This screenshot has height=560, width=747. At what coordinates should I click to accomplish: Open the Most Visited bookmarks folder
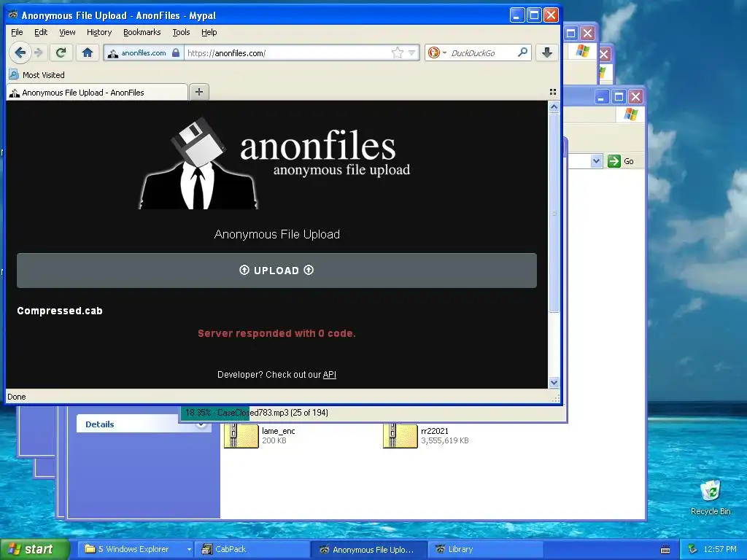click(36, 75)
